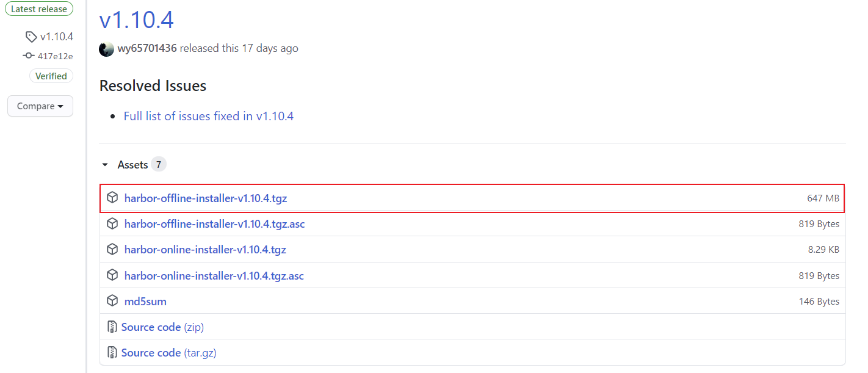The image size is (868, 373).
Task: Click the 'released this 17 days ago' text
Action: click(x=239, y=48)
